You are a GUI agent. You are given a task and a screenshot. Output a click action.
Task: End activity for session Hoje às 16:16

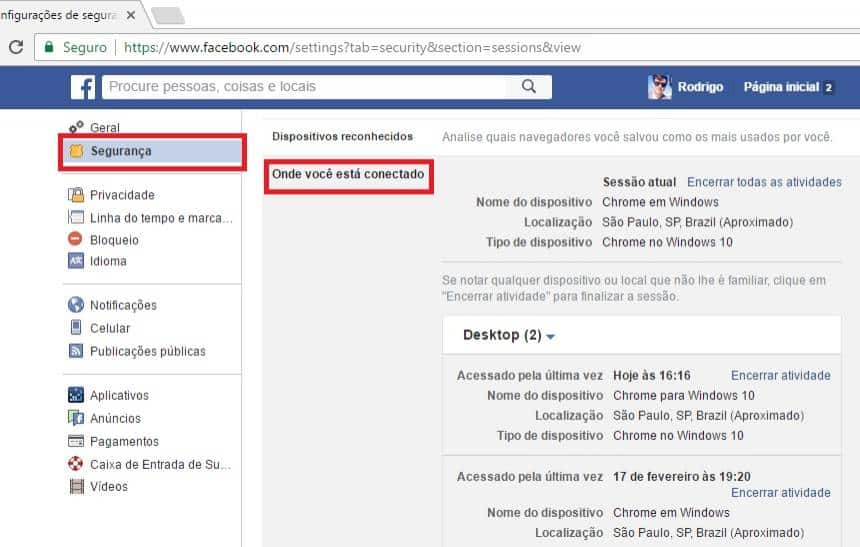781,375
